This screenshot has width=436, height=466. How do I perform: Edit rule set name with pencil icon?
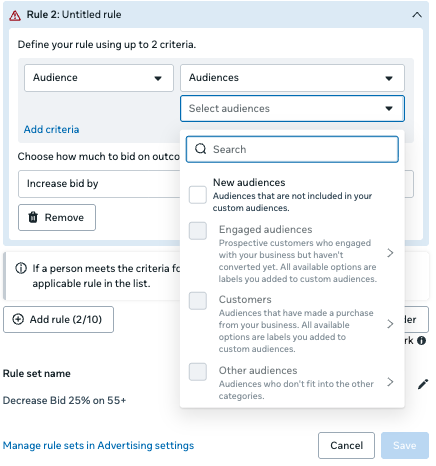click(423, 384)
